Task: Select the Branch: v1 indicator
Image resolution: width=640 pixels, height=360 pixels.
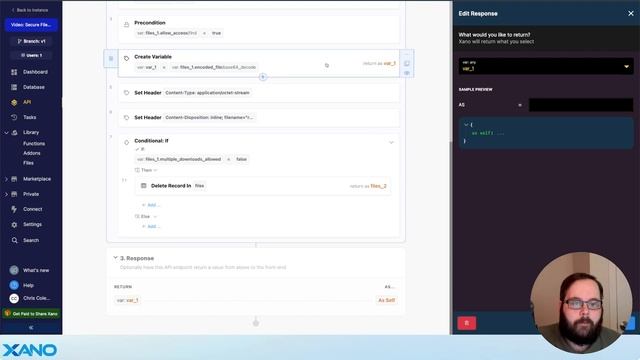Action: [x=31, y=41]
